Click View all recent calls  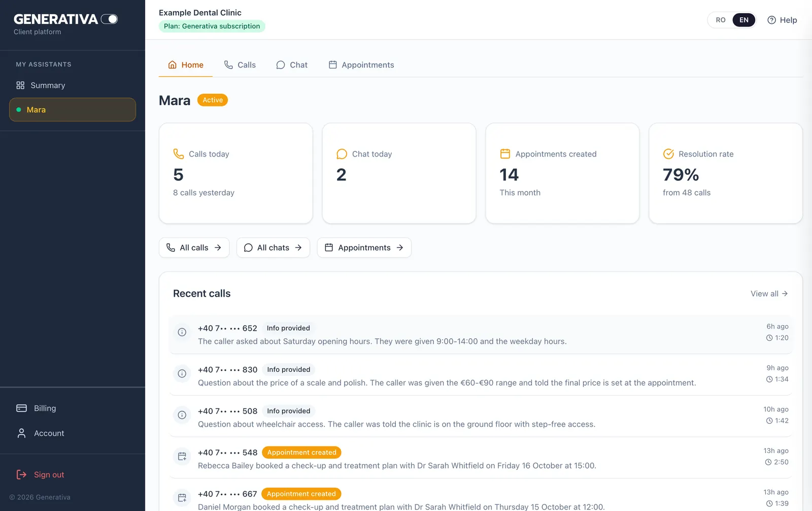point(769,294)
